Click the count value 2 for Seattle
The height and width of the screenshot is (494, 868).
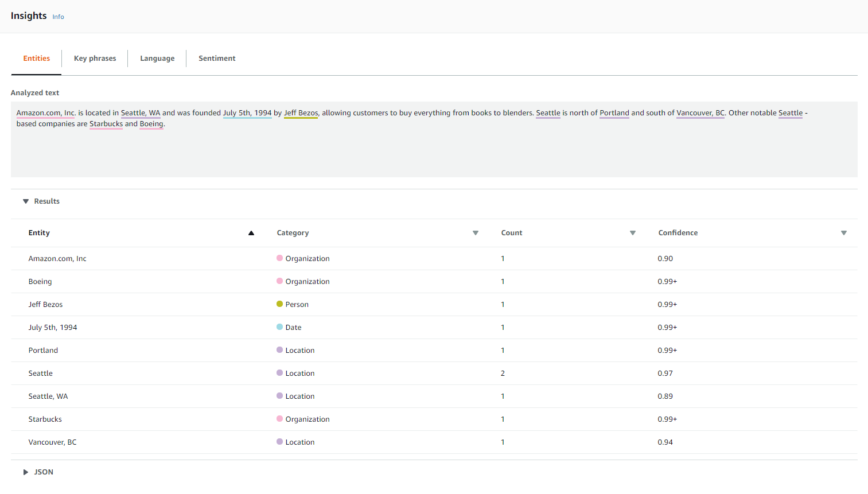[503, 374]
